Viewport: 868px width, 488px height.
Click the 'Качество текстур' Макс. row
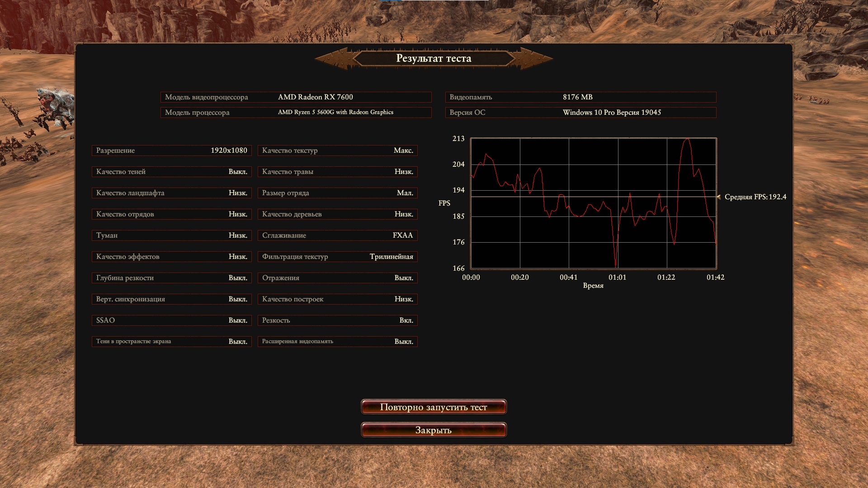337,150
